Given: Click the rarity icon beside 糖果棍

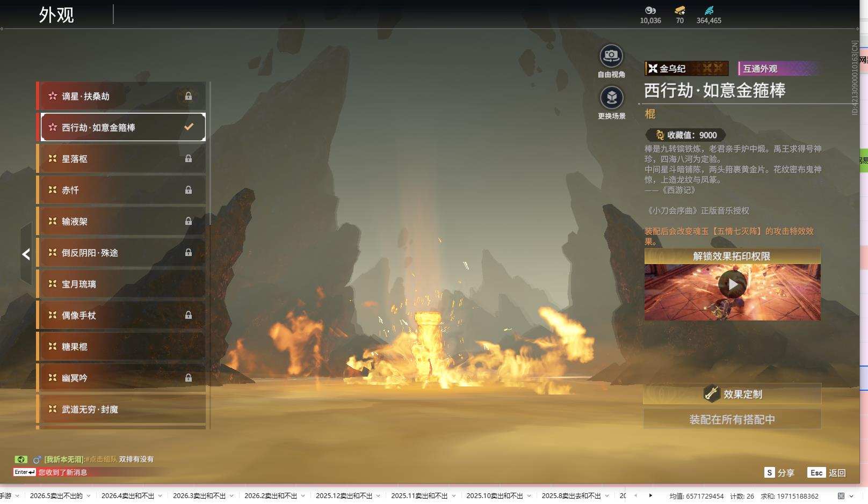Looking at the screenshot, I should (x=53, y=346).
